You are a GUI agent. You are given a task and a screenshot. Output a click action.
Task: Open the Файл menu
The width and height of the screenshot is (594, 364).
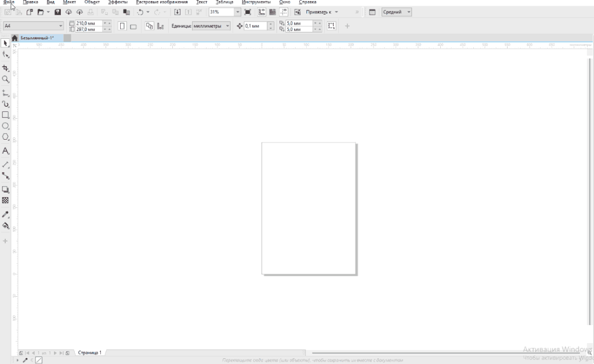click(8, 2)
